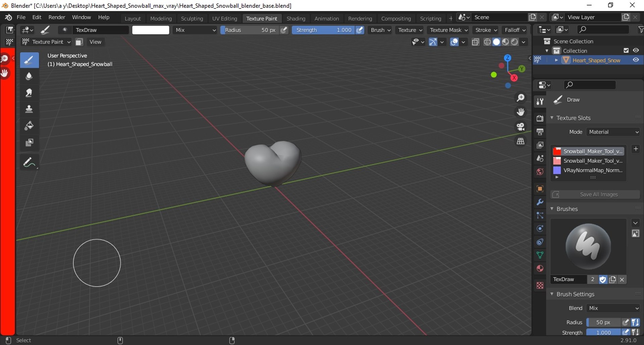Open the Falloff dropdown
The image size is (644, 345).
tap(515, 30)
